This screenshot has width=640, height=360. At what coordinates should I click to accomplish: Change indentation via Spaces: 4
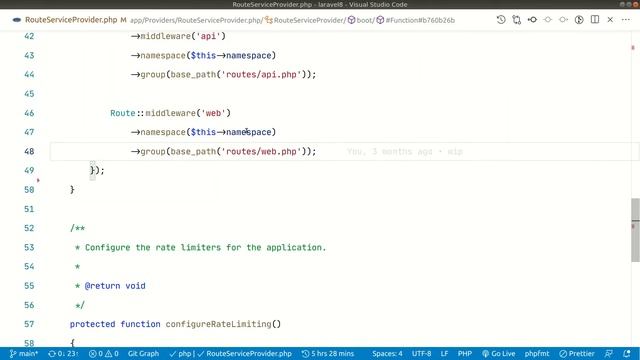point(387,353)
